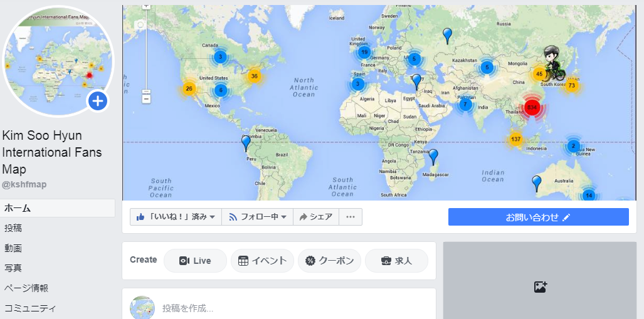Open the three-dots more options button
The width and height of the screenshot is (644, 319).
coord(351,217)
